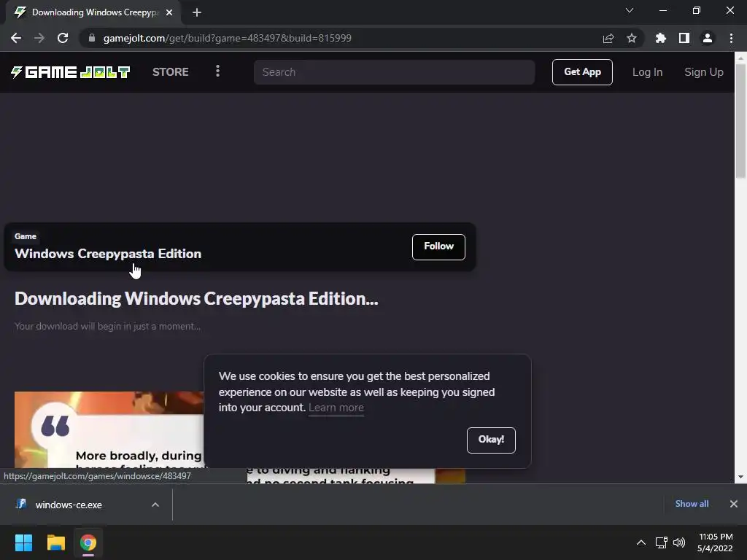The image size is (747, 560).
Task: Activate the Downloading Windows Creepypasta tab
Action: [x=93, y=12]
